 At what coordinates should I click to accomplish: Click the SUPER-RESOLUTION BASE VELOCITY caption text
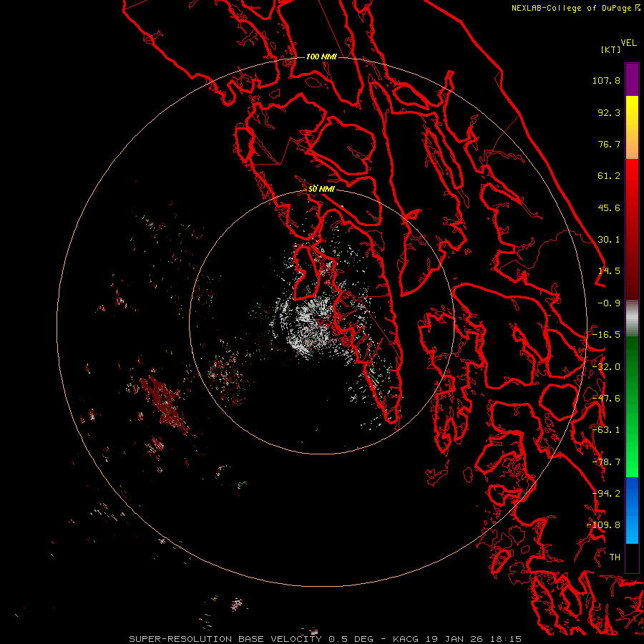225,639
